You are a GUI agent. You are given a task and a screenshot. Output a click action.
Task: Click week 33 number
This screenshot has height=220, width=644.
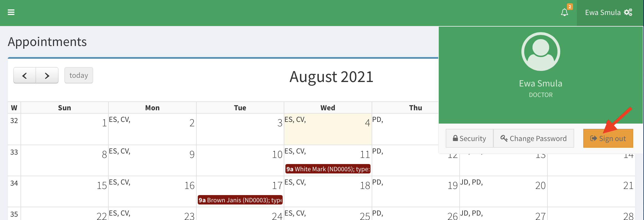tap(14, 152)
